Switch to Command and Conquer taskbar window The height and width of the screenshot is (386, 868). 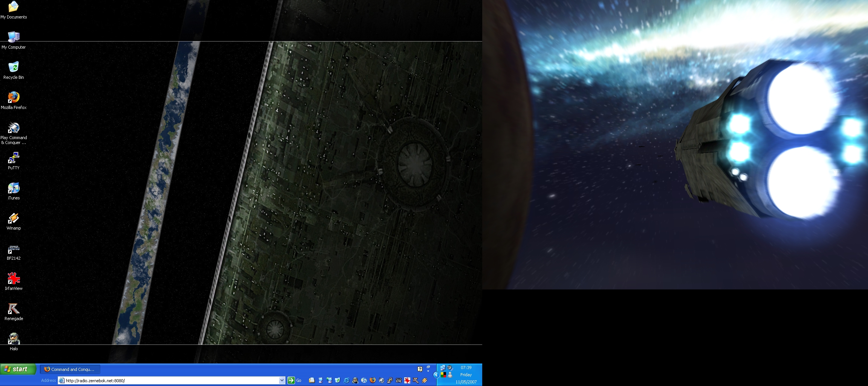coord(70,369)
